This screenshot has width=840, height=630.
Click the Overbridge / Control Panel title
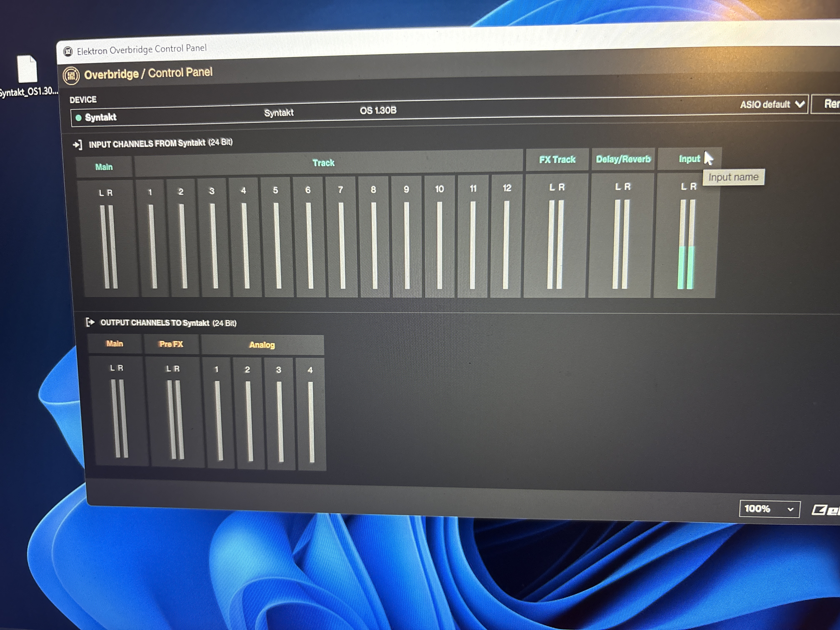(x=148, y=73)
